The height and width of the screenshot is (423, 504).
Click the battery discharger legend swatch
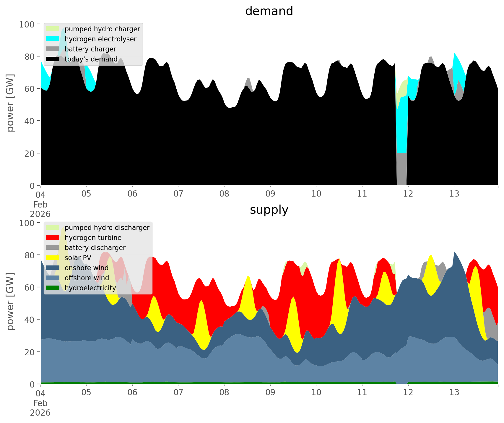(x=53, y=248)
